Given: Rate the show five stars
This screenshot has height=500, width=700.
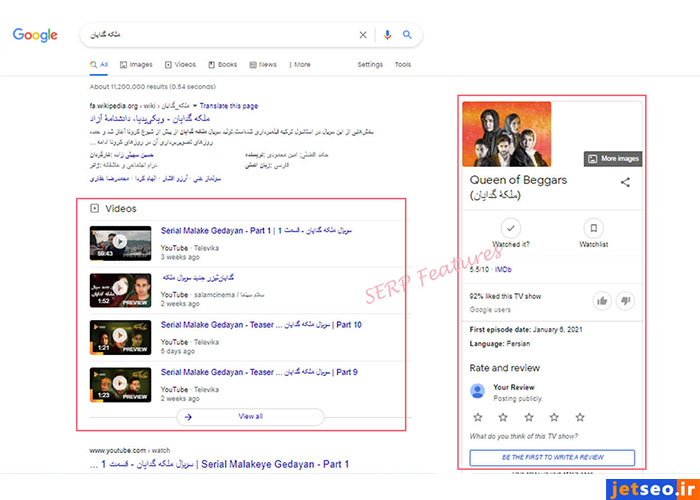Looking at the screenshot, I should pos(580,417).
